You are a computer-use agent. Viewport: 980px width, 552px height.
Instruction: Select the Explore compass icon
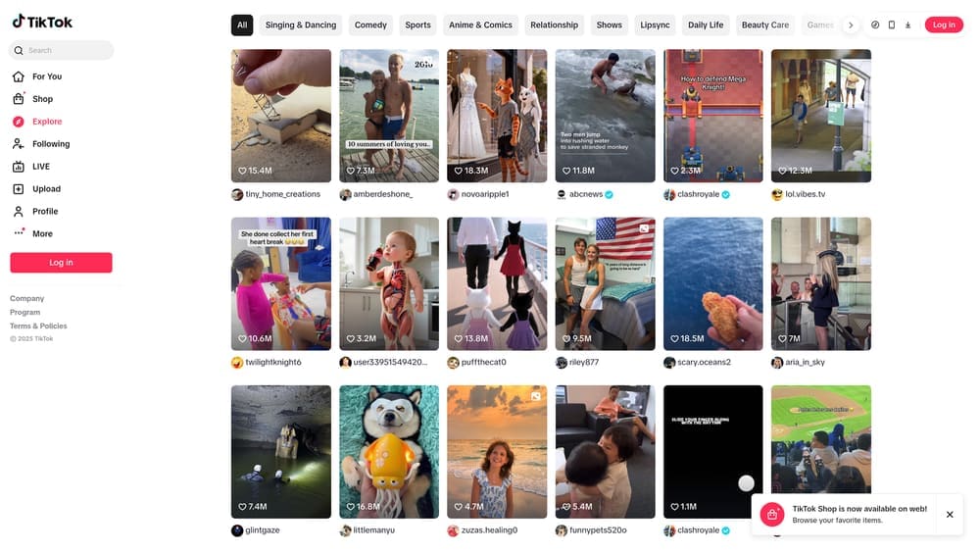(x=18, y=122)
